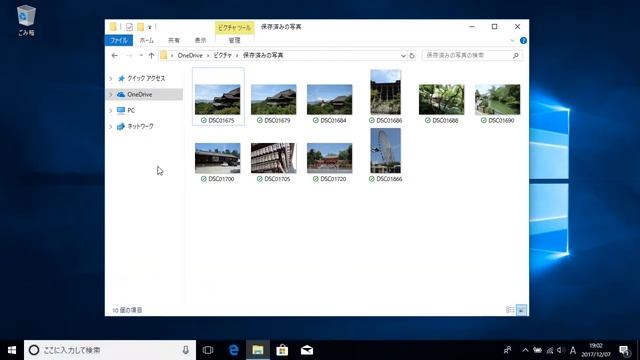Click the New folder quick access toolbar icon
This screenshot has width=640, height=360.
(x=140, y=27)
